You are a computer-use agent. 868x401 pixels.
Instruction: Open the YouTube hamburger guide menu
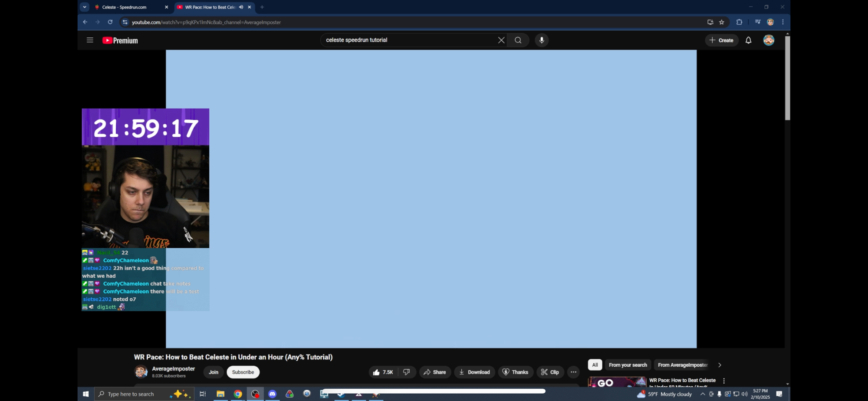coord(90,40)
